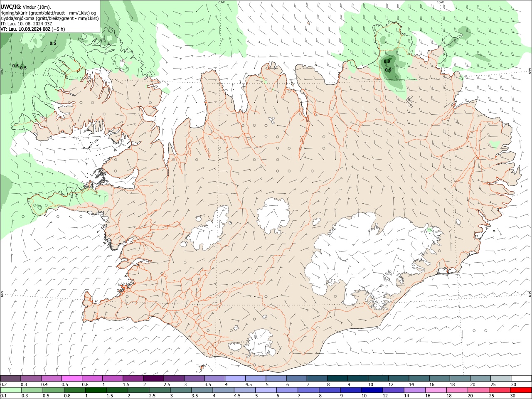Click the 15W longitude label at top
Viewport: 532px width, 399px height.
440,2
